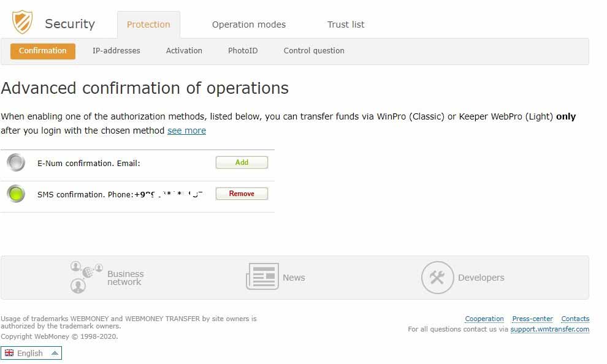This screenshot has width=607, height=364.
Task: Click the Security heading text
Action: point(70,24)
